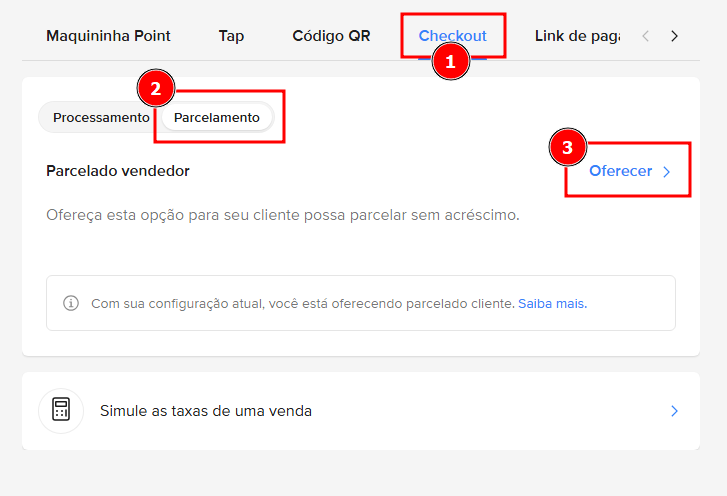Click step marker number 1 badge
Screen dimensions: 727x496
click(450, 62)
